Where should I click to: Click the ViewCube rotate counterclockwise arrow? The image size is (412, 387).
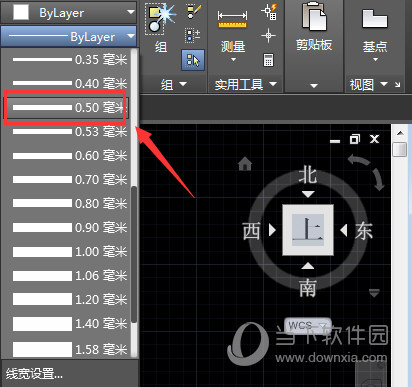(359, 160)
